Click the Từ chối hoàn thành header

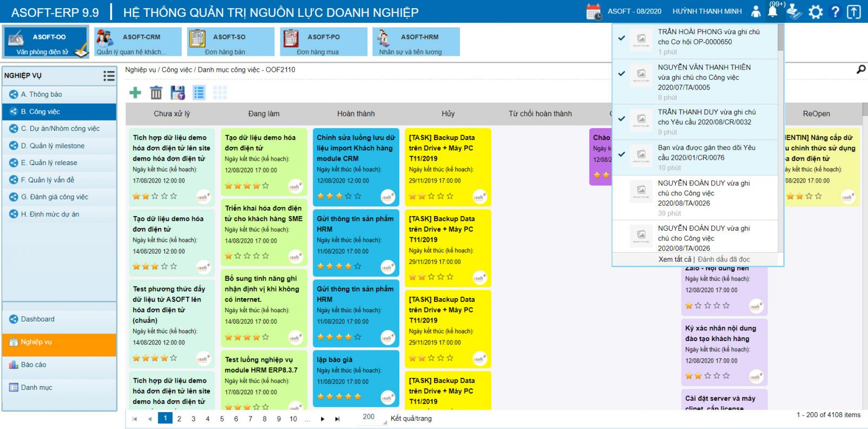540,114
